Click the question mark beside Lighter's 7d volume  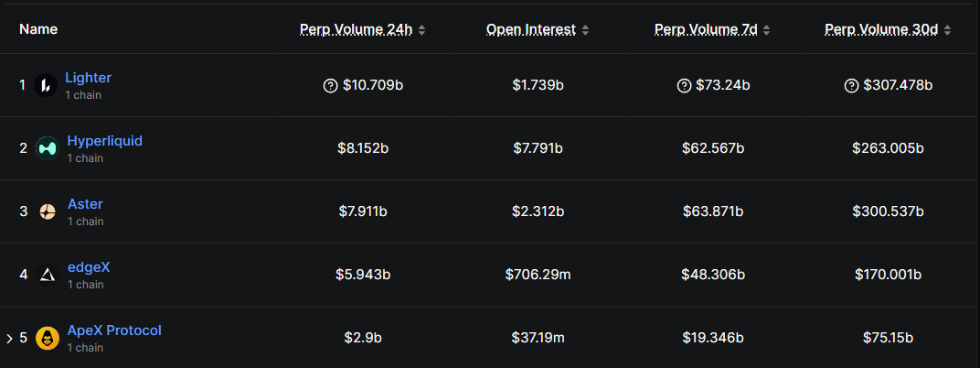coord(684,85)
